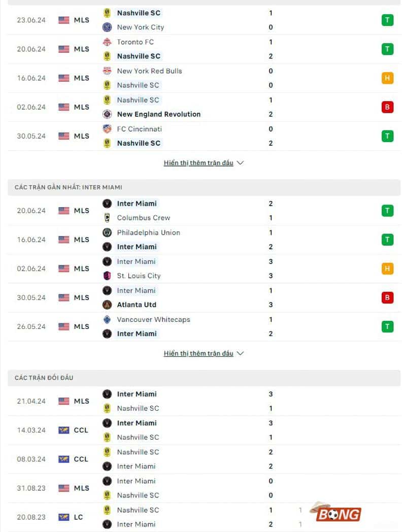Click the red B badge beside New England Revolution match
Screen dimensions: 406x532
click(387, 107)
